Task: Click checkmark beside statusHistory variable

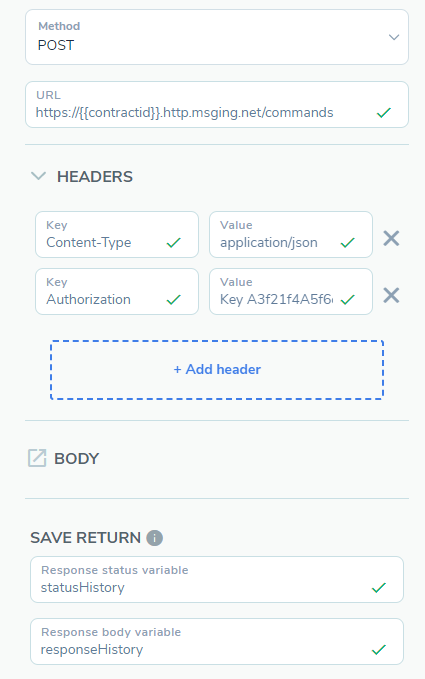Action: tap(379, 588)
